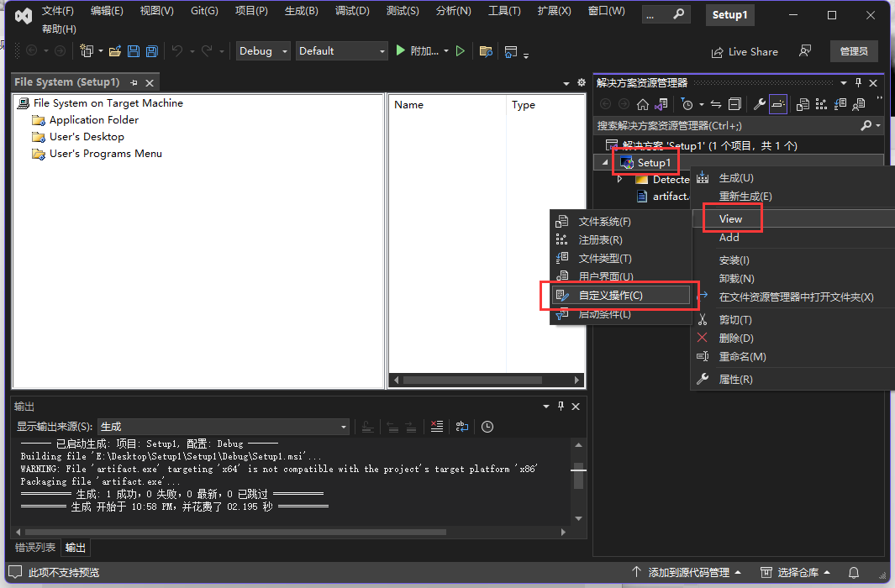This screenshot has height=588, width=895.
Task: Click the Open File folder toolbar icon
Action: click(x=114, y=51)
